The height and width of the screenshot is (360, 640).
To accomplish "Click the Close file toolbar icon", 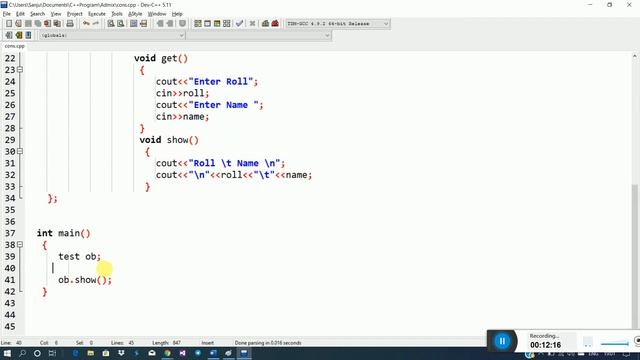I will [x=47, y=24].
